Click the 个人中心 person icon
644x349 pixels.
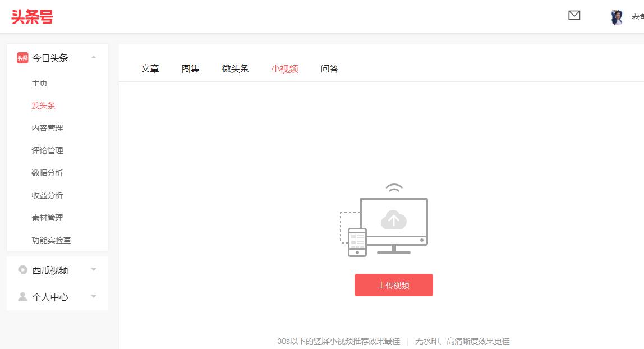pos(22,297)
